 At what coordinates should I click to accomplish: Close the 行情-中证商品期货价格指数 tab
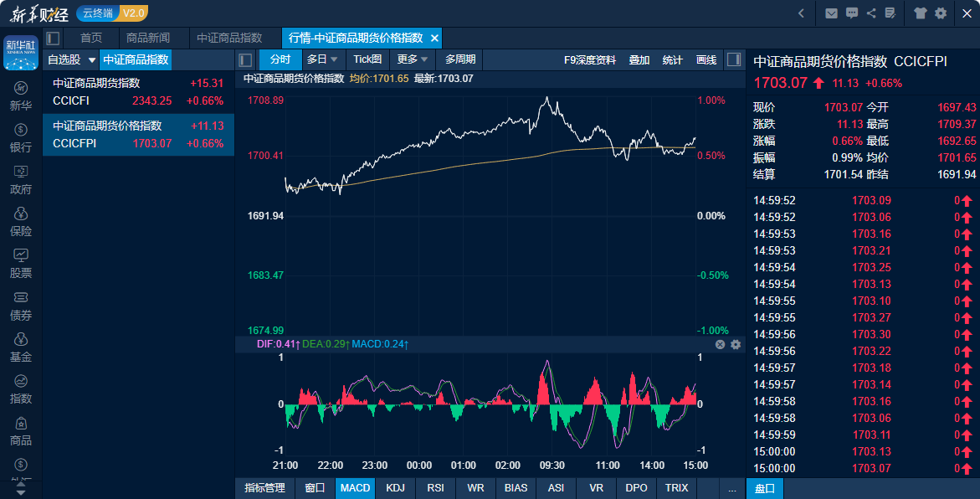pyautogui.click(x=434, y=39)
